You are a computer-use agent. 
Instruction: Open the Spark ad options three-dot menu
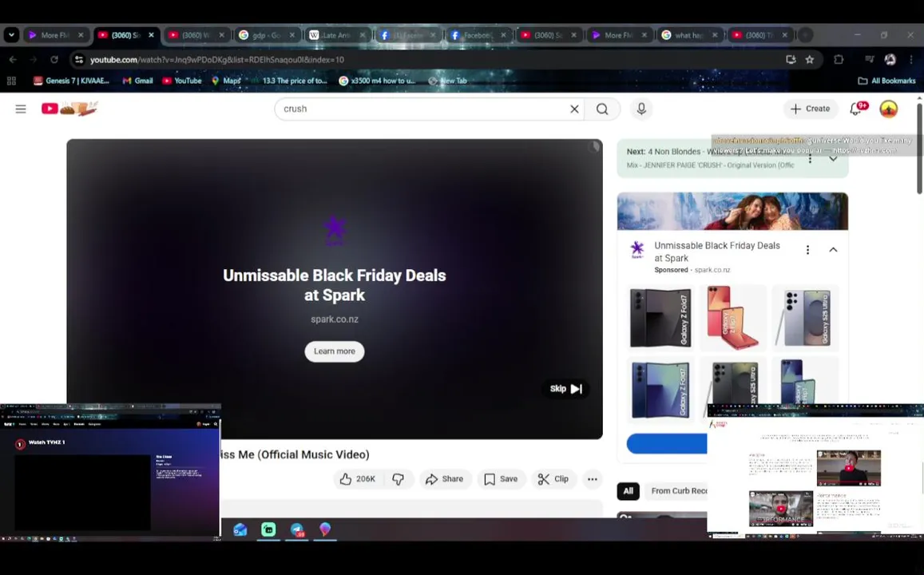(807, 250)
